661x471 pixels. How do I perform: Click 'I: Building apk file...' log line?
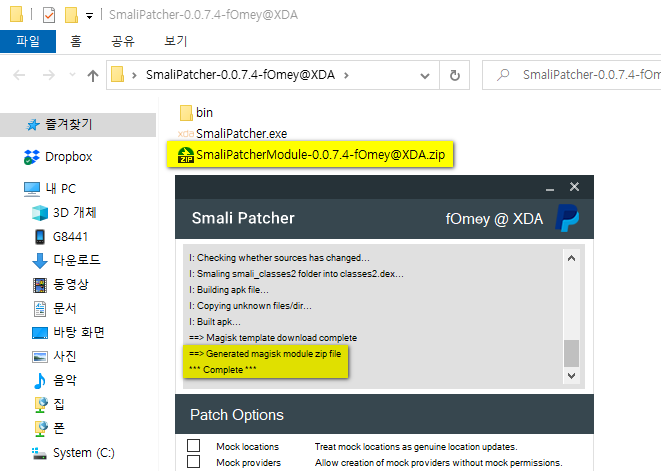(228, 290)
